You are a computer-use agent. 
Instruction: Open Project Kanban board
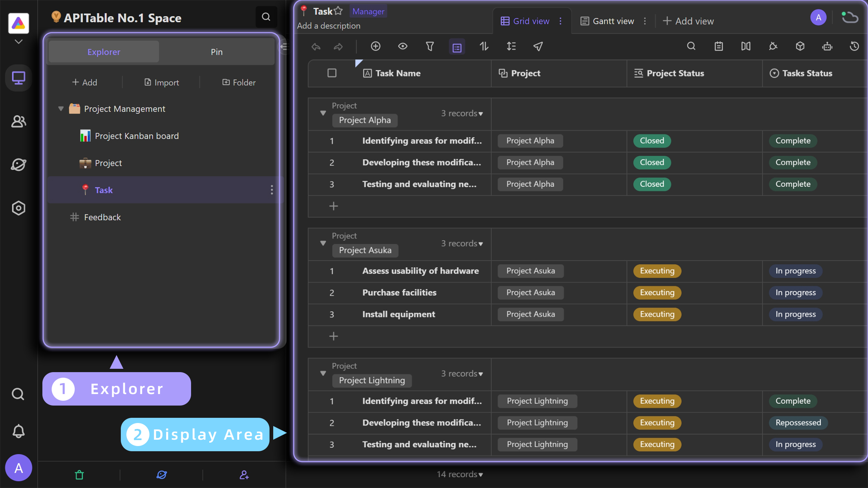[x=136, y=135]
